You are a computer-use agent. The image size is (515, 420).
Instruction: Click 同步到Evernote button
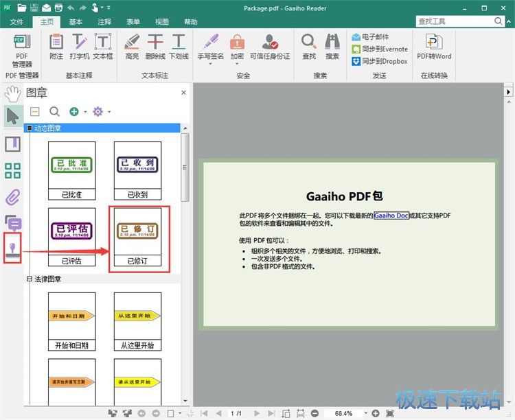380,49
